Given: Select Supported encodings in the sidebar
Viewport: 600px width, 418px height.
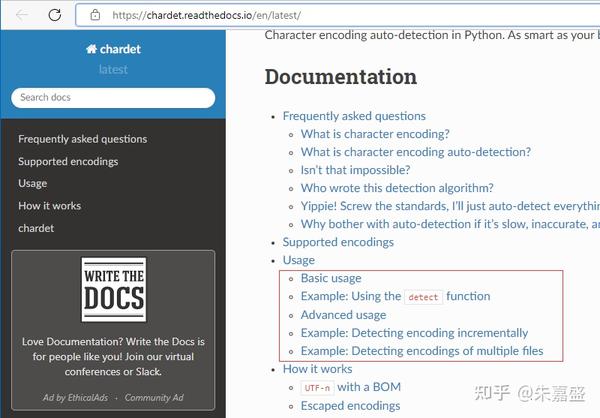Looking at the screenshot, I should tap(68, 161).
